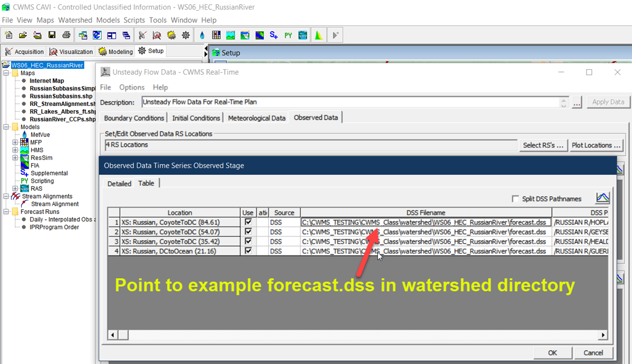Click the RAS toolbar icon
Screen dimensions: 632x364
pos(302,35)
